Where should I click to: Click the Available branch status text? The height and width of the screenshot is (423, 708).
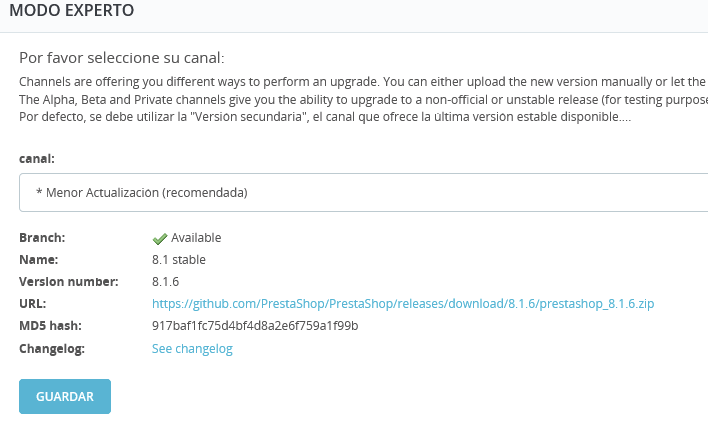[x=196, y=238]
